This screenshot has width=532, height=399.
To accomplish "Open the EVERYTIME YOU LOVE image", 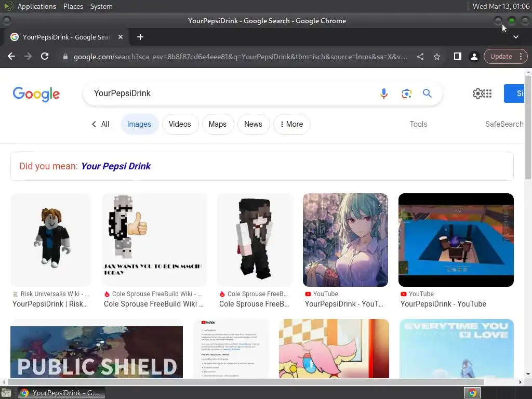I will coord(456,349).
